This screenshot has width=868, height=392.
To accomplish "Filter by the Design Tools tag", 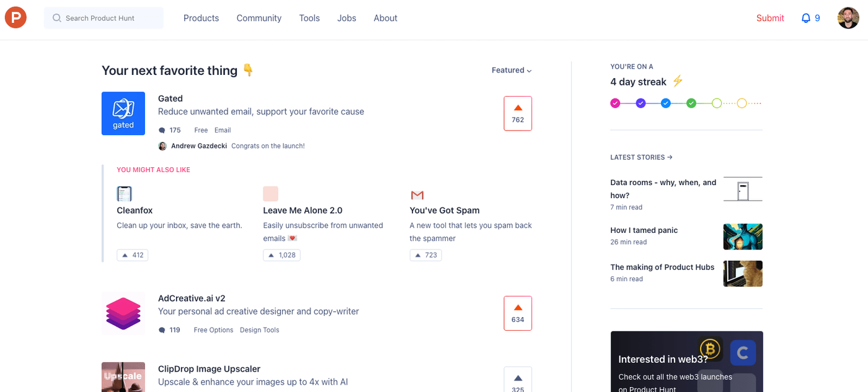I will 260,330.
